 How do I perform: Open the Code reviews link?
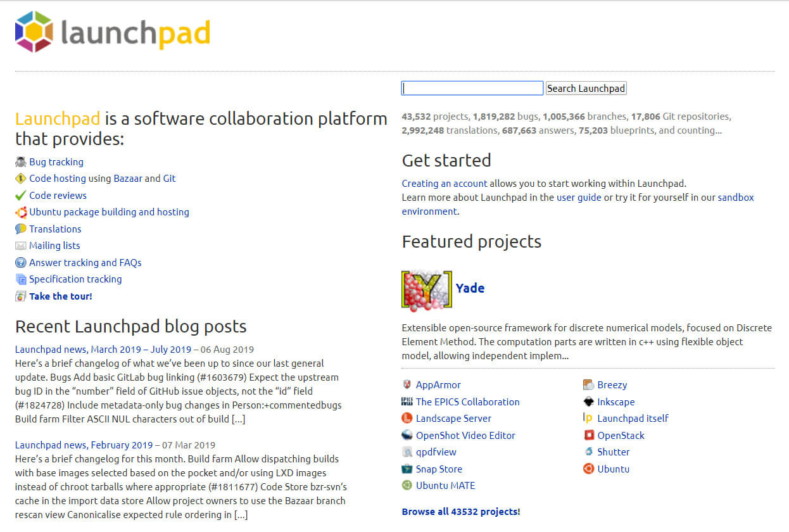[58, 196]
